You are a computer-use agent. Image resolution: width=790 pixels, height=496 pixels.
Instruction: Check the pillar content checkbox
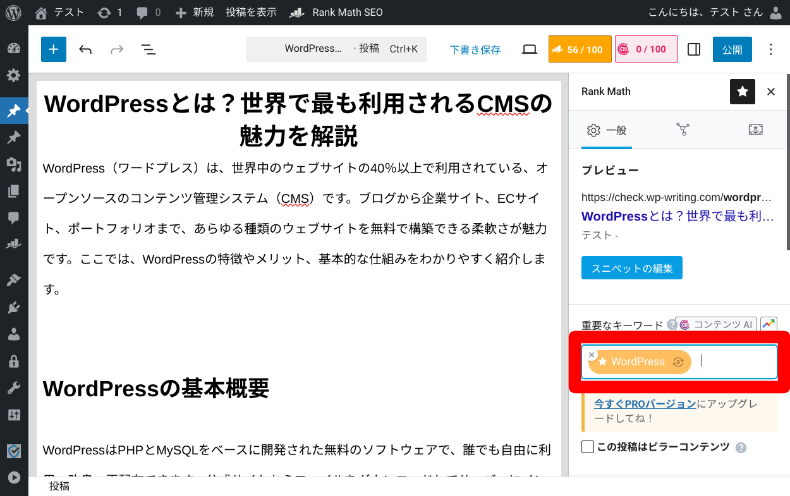pyautogui.click(x=588, y=446)
